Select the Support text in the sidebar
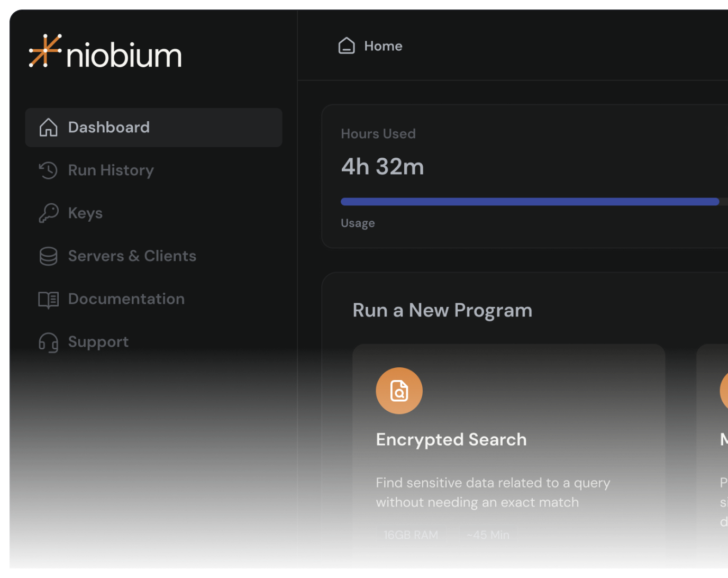Viewport: 728px width, 578px height. [98, 342]
